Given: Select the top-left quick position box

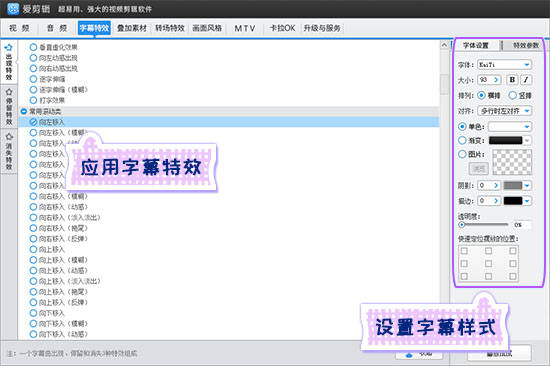Looking at the screenshot, I should point(464,251).
